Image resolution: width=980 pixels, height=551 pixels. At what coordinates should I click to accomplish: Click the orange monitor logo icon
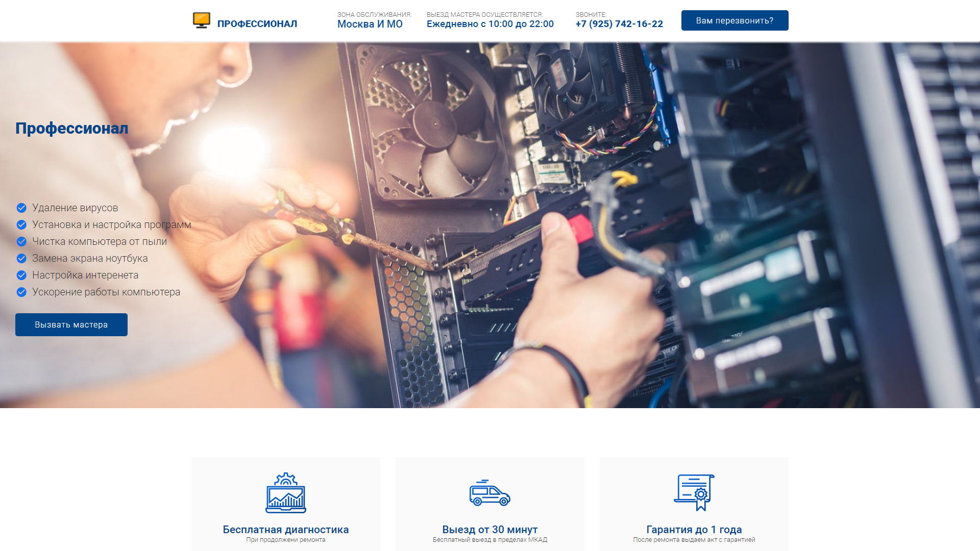[202, 20]
